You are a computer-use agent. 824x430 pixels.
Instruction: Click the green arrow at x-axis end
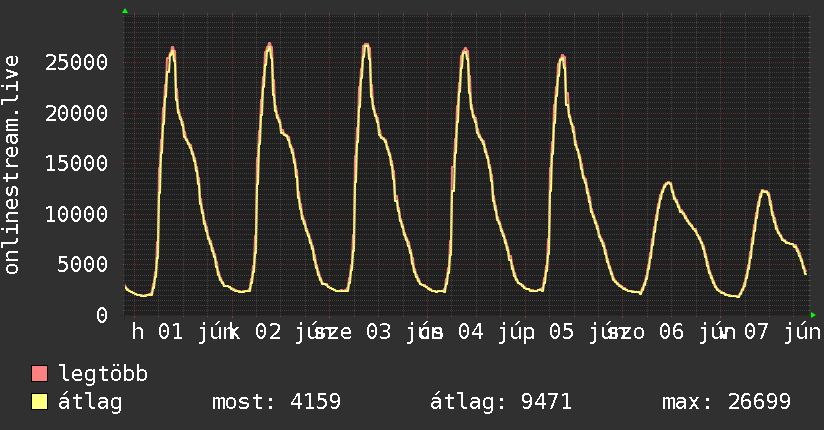coord(813,315)
